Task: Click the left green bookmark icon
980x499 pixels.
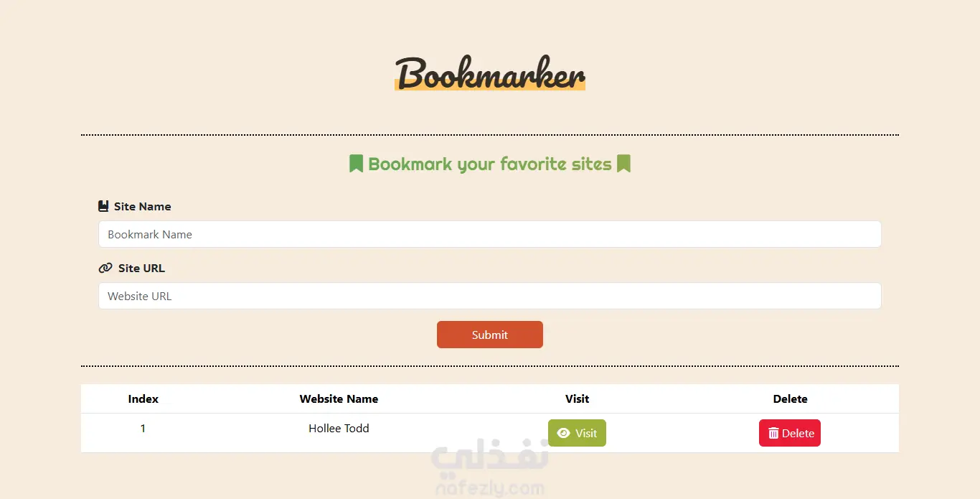Action: tap(356, 164)
